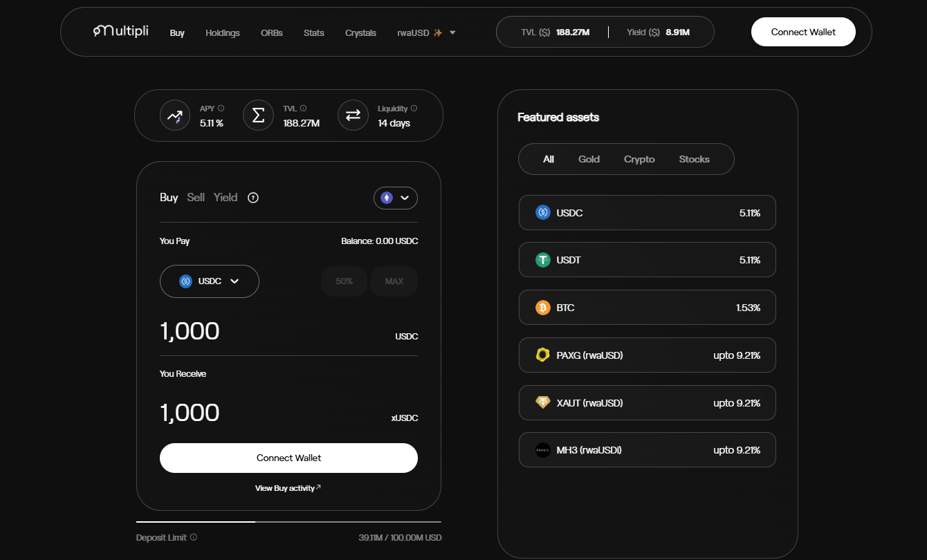The image size is (927, 560).
Task: Open the USDC pay token dropdown
Action: pos(210,281)
